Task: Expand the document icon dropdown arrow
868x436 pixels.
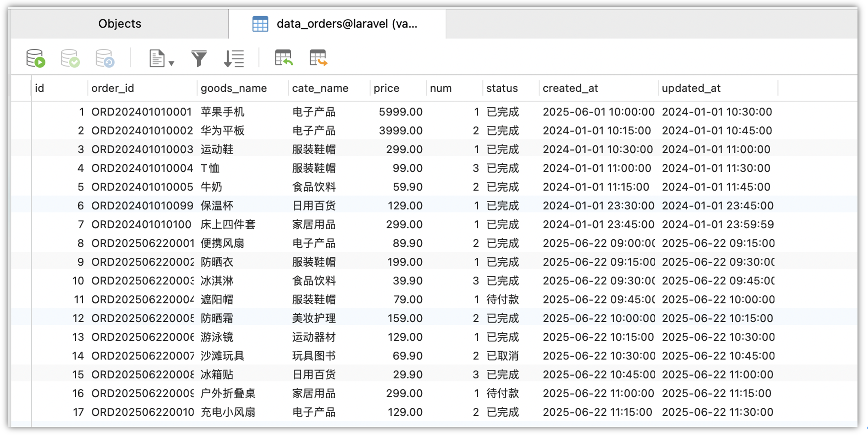Action: tap(171, 63)
